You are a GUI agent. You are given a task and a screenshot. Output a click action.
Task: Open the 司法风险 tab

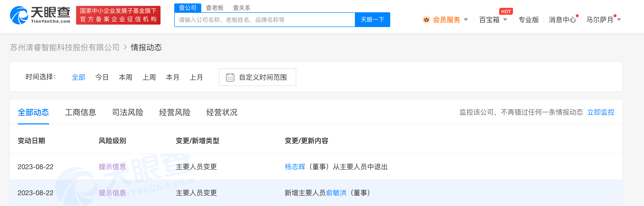click(x=128, y=112)
